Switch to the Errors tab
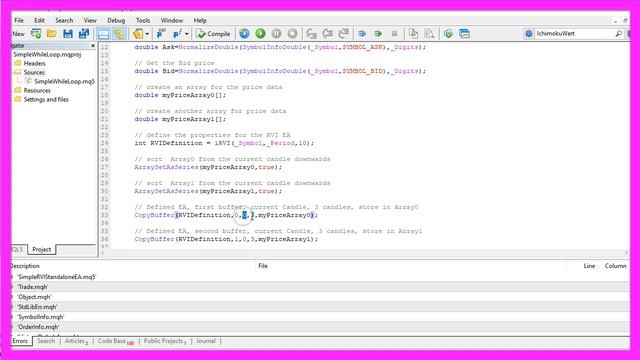The height and width of the screenshot is (360, 640). pos(20,341)
